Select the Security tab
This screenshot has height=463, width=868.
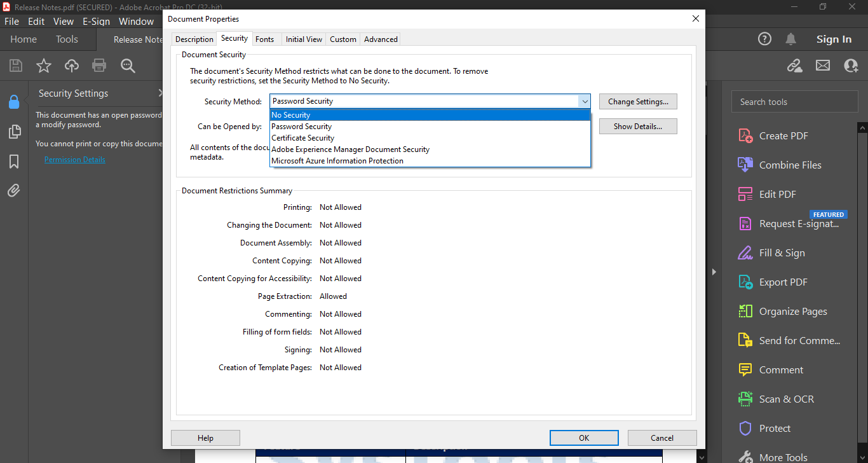234,38
